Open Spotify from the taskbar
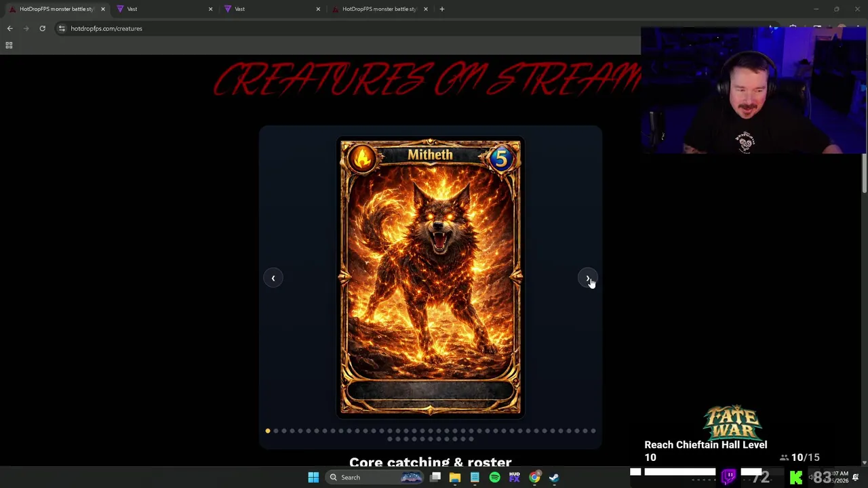 click(x=494, y=477)
